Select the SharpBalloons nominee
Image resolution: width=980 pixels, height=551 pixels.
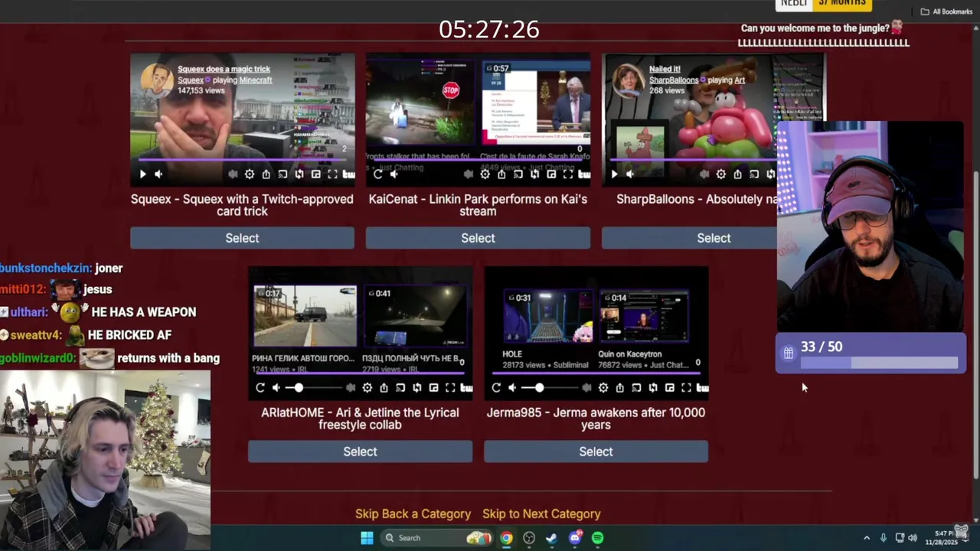coord(714,238)
